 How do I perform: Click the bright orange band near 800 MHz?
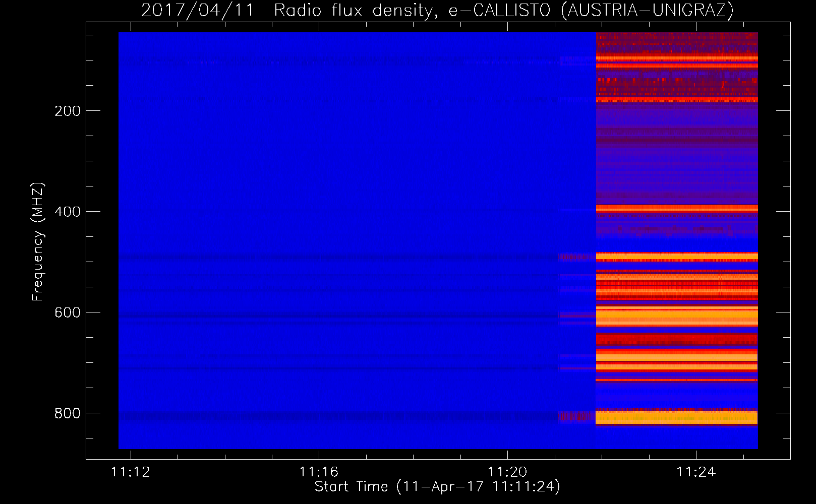click(677, 417)
